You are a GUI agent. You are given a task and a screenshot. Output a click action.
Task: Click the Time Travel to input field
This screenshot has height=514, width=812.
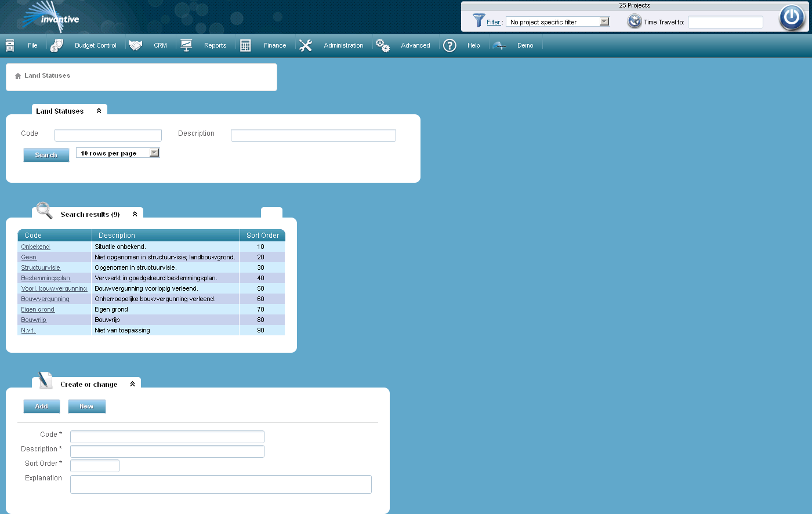(x=726, y=22)
